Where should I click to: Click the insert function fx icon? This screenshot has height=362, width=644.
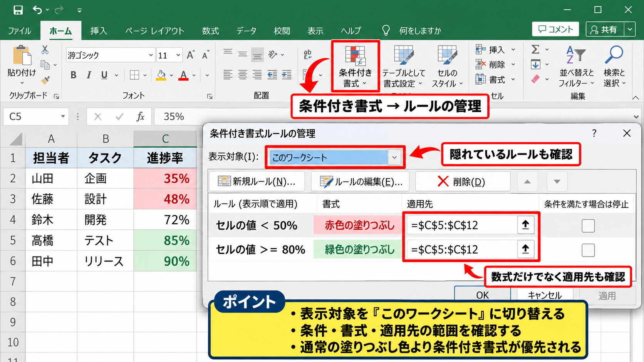tap(141, 117)
